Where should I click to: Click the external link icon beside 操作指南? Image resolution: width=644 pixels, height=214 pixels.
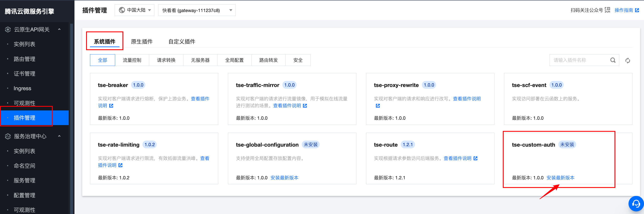coord(637,10)
